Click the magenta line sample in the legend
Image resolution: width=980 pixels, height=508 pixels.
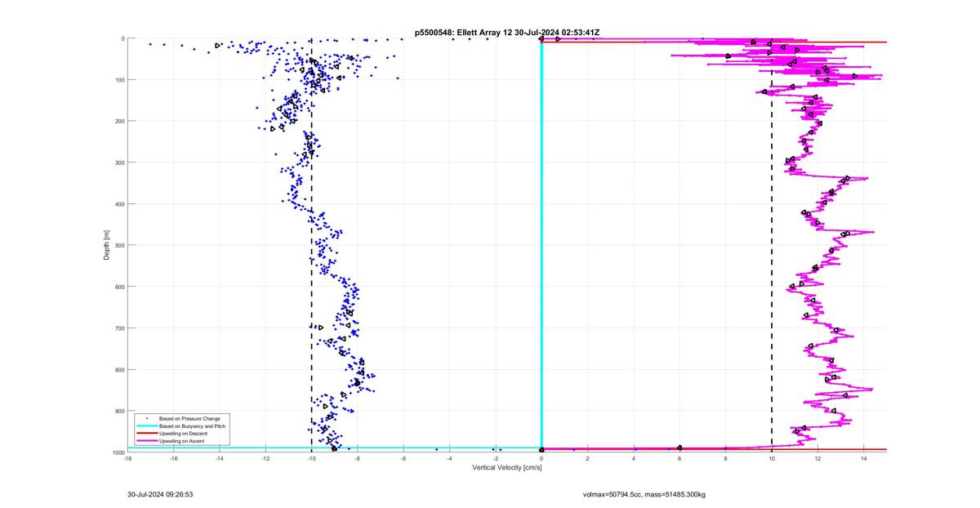coord(146,441)
